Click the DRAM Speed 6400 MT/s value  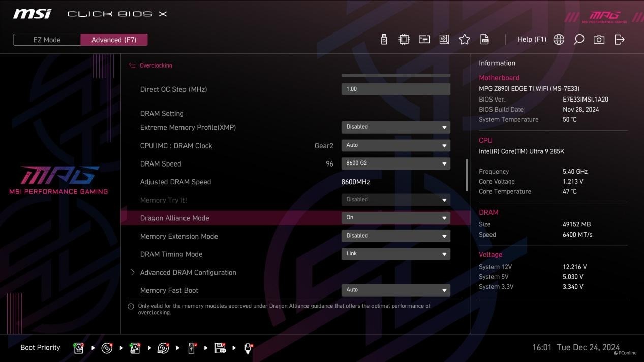click(x=577, y=235)
